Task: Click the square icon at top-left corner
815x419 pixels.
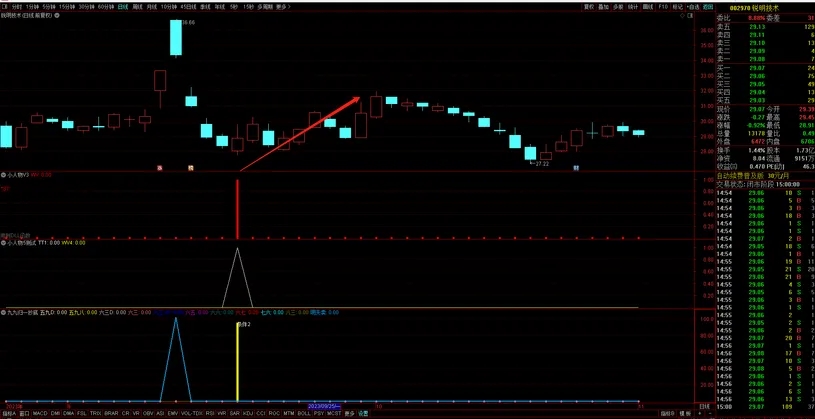Action: point(4,5)
